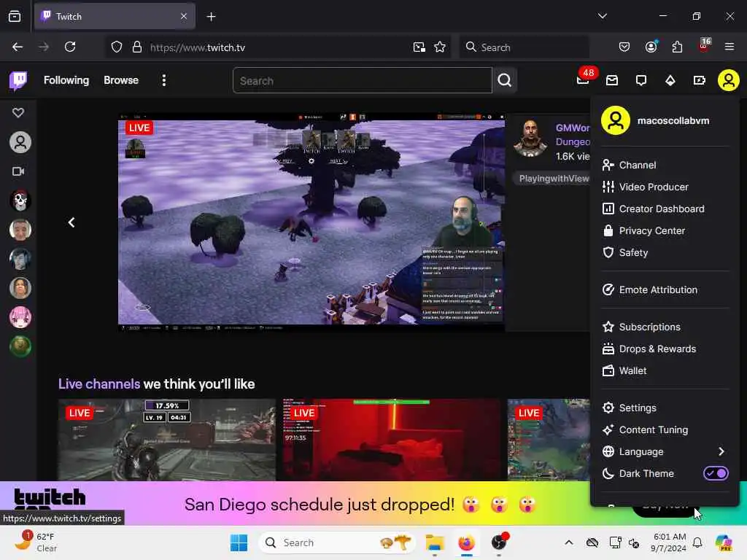Screen dimensions: 747x560
Task: Open Firefox hamburger application menu
Action: 729,47
